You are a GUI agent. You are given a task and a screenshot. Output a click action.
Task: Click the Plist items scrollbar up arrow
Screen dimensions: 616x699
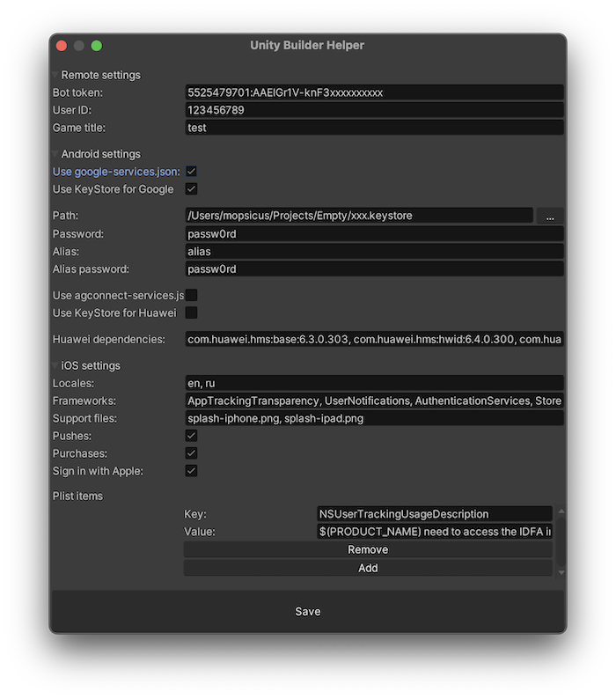(561, 511)
